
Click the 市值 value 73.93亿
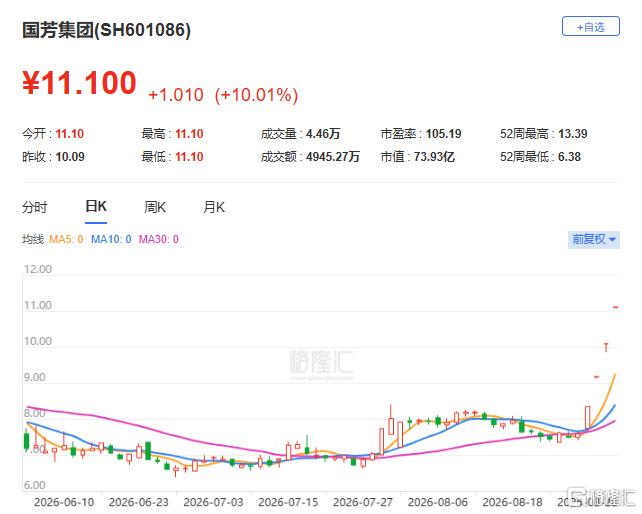tap(434, 157)
